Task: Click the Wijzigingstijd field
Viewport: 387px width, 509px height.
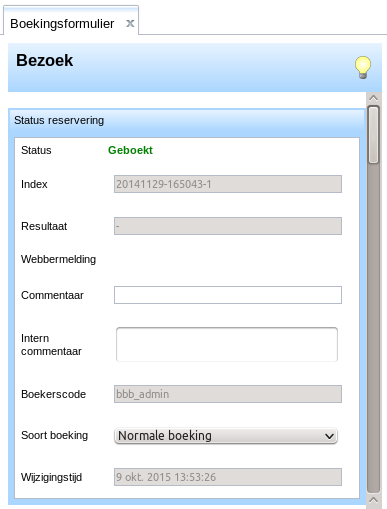Action: click(228, 477)
